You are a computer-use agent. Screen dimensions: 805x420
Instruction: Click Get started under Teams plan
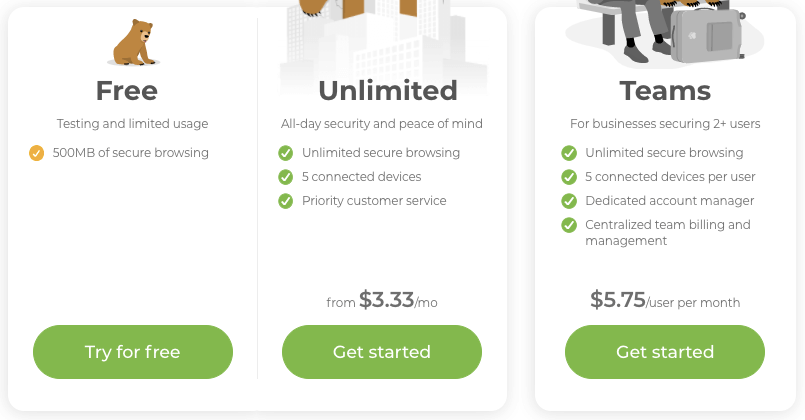tap(665, 352)
